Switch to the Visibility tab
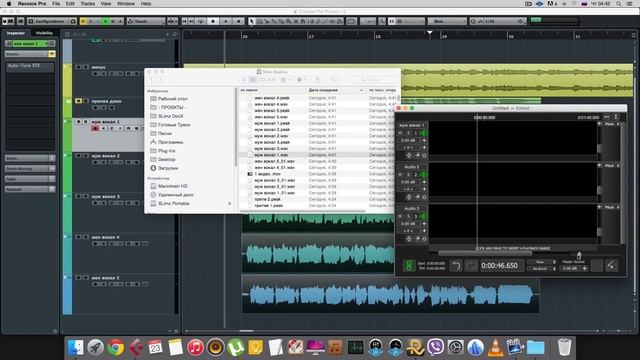 [x=44, y=33]
